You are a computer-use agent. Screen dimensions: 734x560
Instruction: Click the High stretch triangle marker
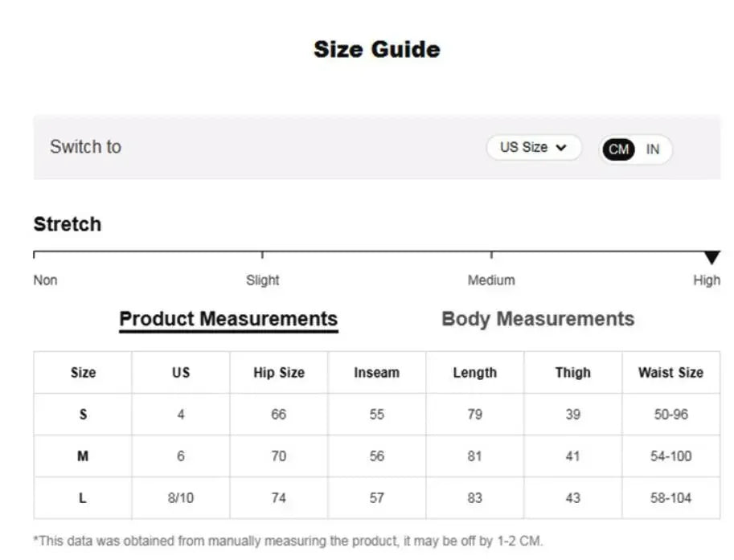(711, 258)
